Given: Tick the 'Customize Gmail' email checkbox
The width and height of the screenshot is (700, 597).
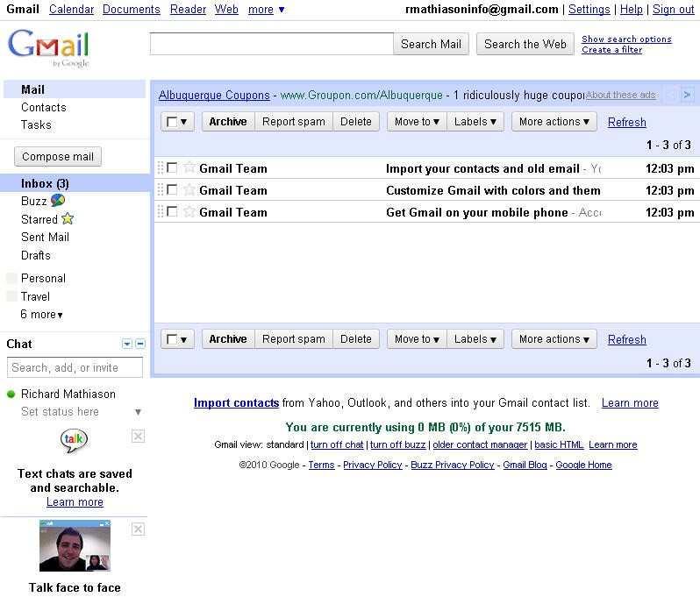Looking at the screenshot, I should pyautogui.click(x=172, y=190).
